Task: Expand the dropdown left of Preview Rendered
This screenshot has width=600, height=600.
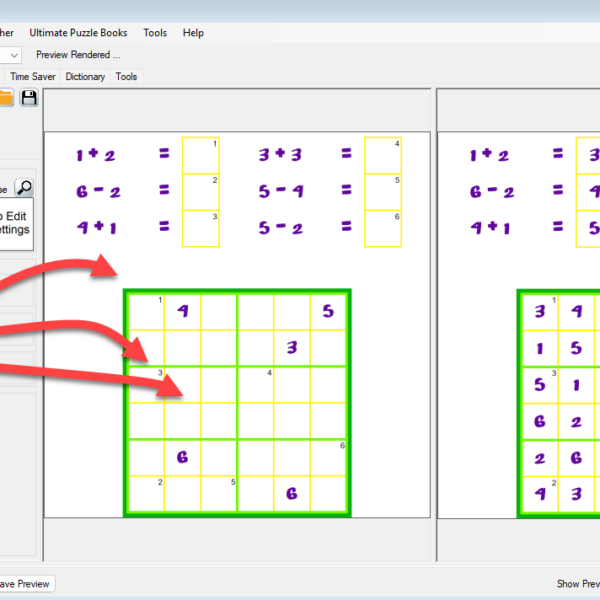Action: [12, 55]
